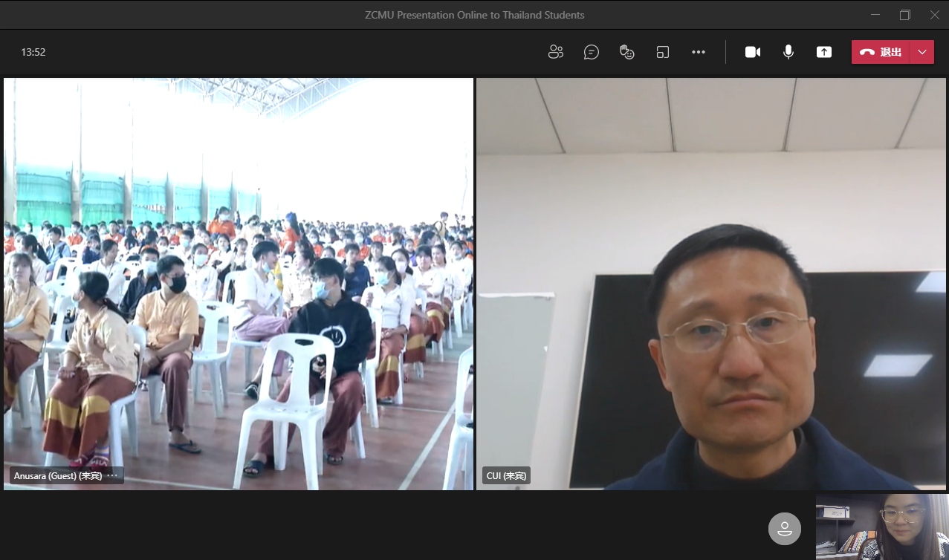Click the meeting timer 13:52
This screenshot has width=949, height=560.
33,52
